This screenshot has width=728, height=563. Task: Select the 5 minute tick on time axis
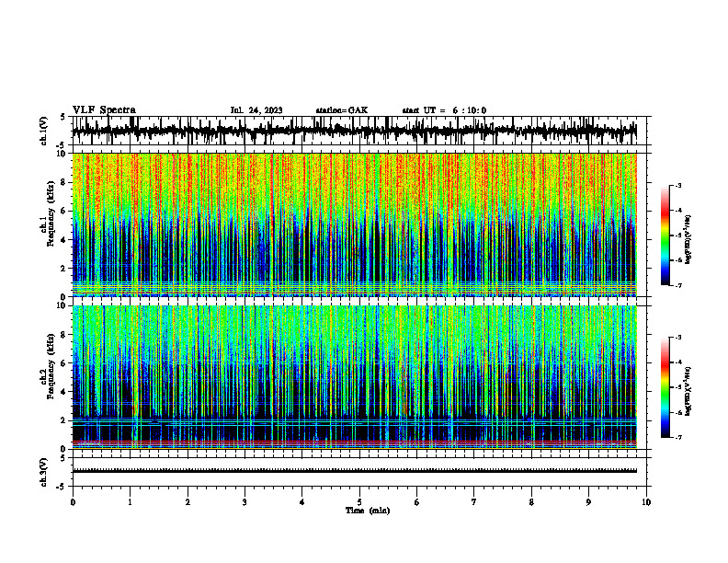pyautogui.click(x=359, y=502)
